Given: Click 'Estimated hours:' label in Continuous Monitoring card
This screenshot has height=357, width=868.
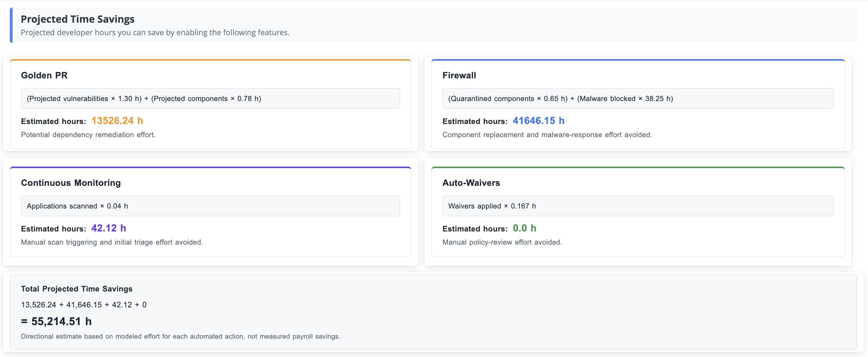Looking at the screenshot, I should (x=54, y=229).
